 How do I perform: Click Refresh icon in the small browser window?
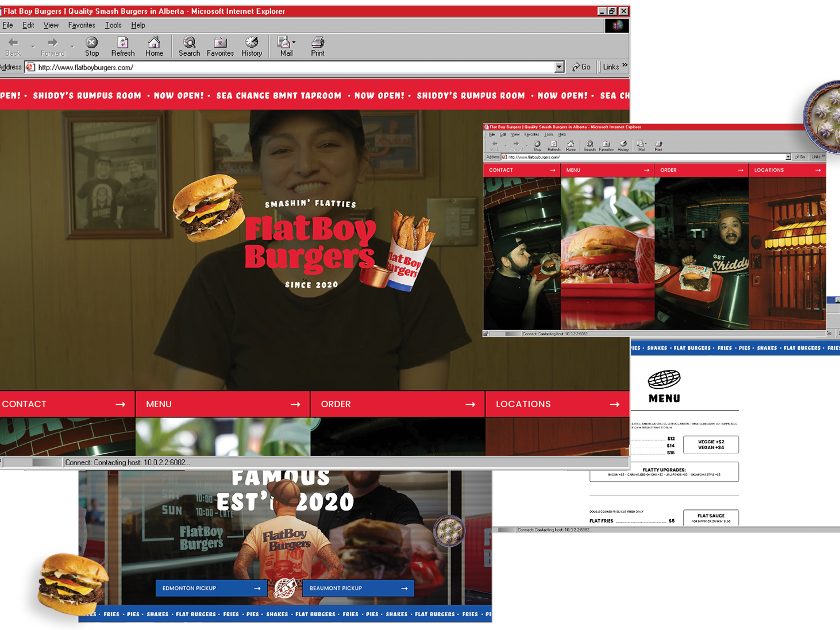click(553, 144)
